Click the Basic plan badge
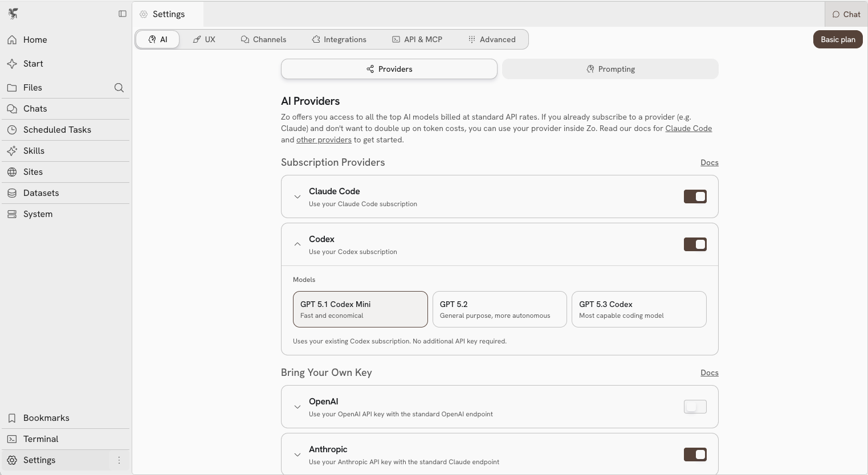The image size is (868, 475). pyautogui.click(x=838, y=39)
